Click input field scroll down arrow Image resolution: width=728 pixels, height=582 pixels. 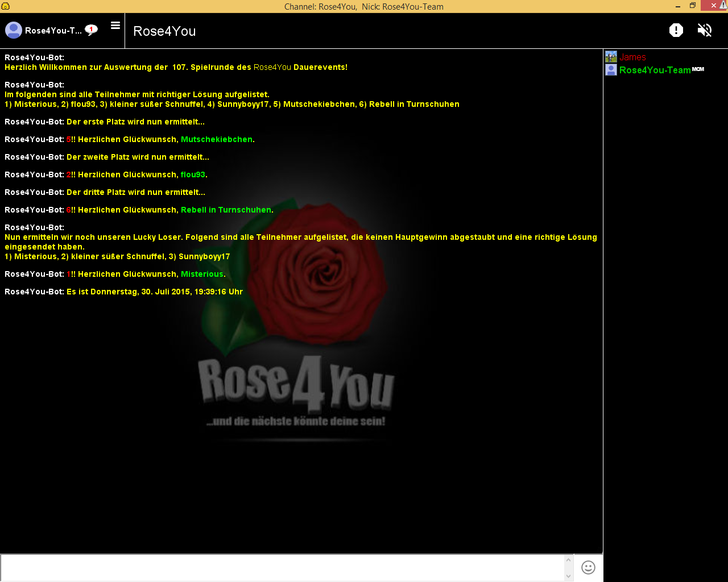point(568,576)
